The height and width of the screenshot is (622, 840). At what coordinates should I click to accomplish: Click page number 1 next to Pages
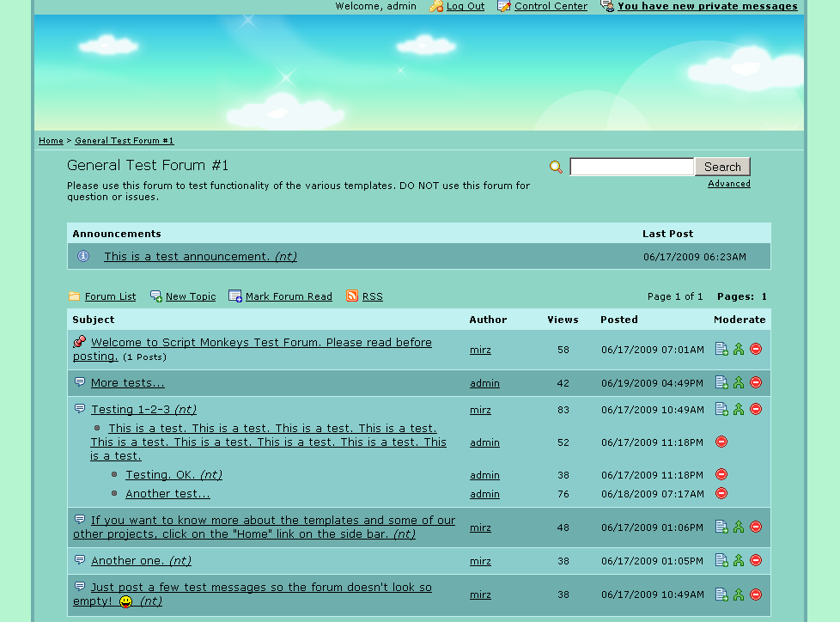pyautogui.click(x=764, y=296)
